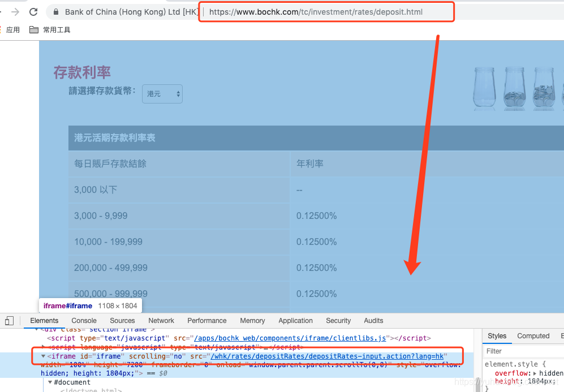
Task: Switch to the Elements tab
Action: pyautogui.click(x=44, y=320)
